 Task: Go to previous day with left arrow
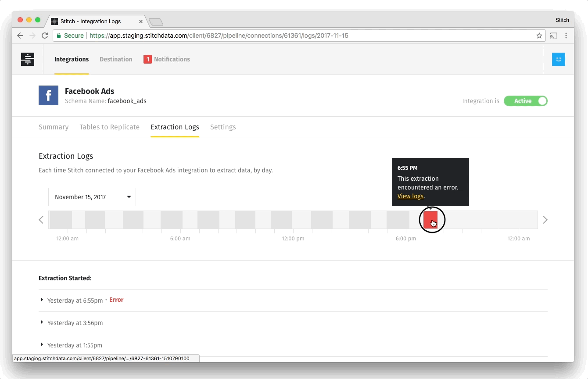click(x=41, y=220)
